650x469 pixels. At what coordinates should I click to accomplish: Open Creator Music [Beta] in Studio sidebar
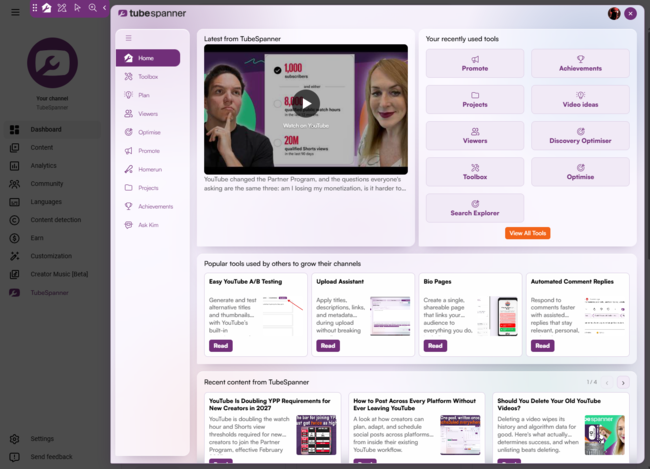coord(52,274)
